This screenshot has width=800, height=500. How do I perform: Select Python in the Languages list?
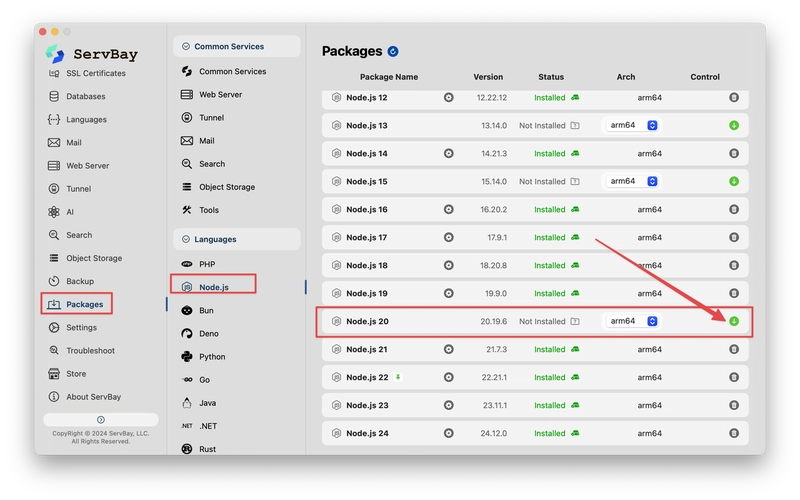tap(212, 356)
